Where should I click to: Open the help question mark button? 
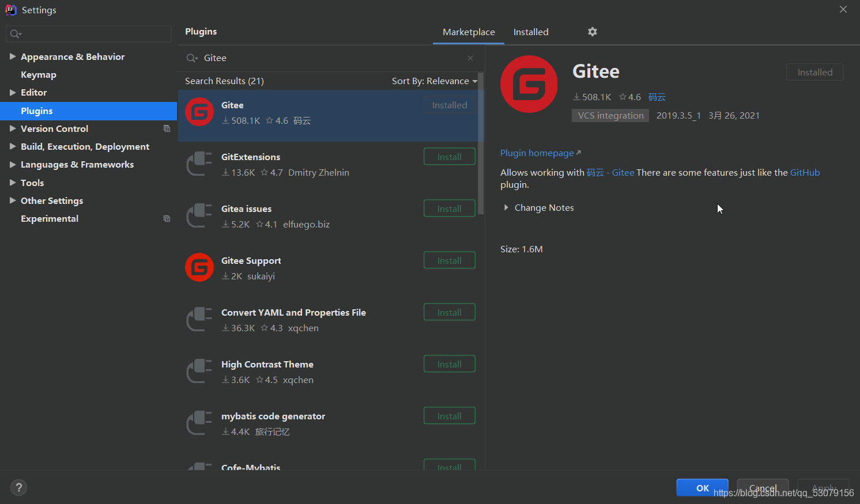pyautogui.click(x=19, y=487)
